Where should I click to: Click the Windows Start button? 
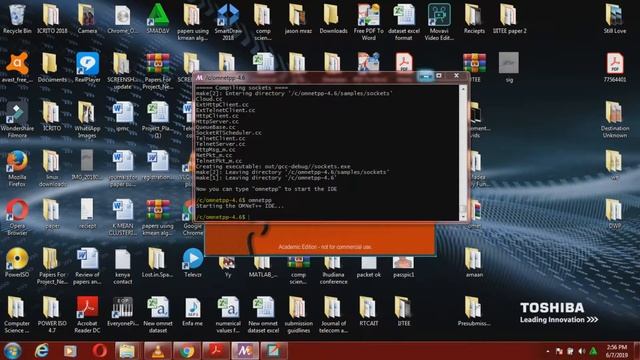pyautogui.click(x=13, y=351)
